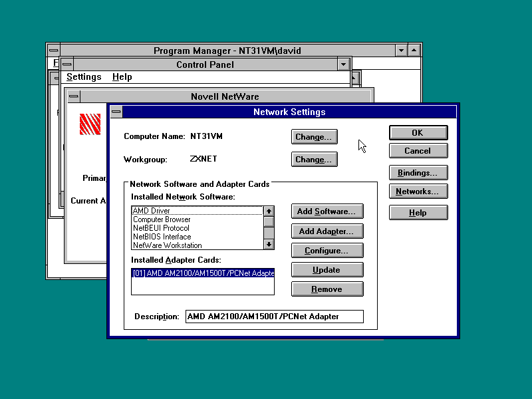Select NetWare Workstation entry
The width and height of the screenshot is (532, 399).
[198, 245]
